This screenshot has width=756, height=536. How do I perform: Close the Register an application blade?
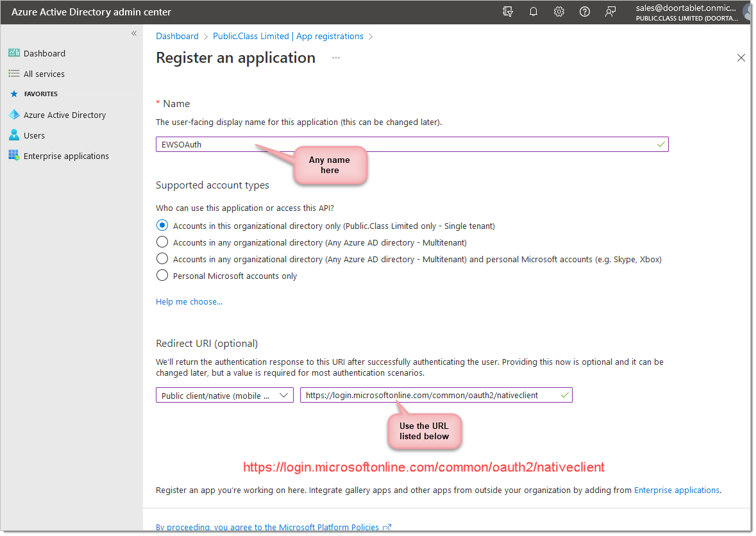coord(741,58)
